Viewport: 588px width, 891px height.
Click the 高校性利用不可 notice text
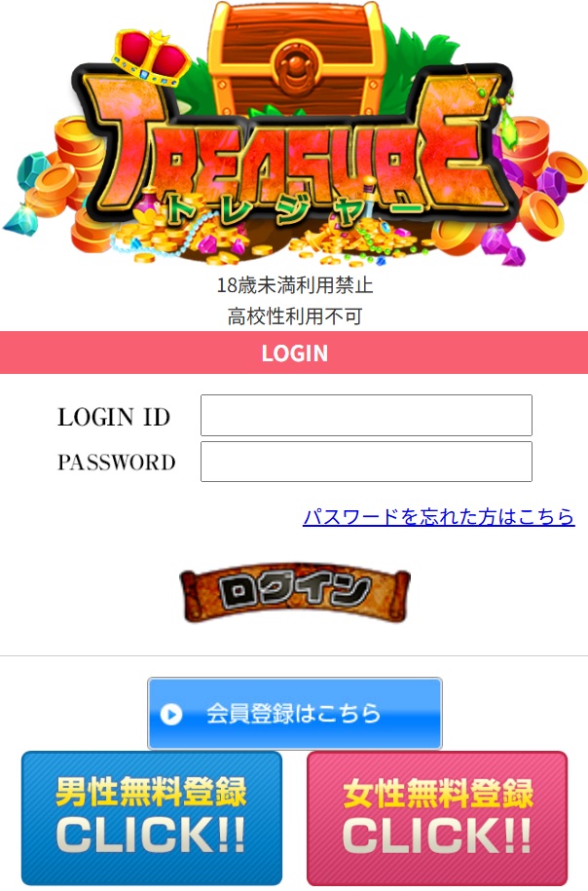click(294, 316)
